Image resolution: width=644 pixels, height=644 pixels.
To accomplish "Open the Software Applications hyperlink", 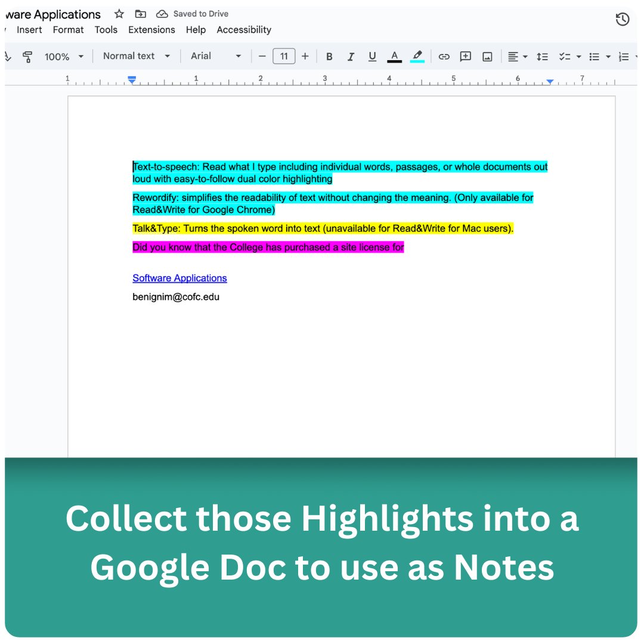I will coord(179,278).
